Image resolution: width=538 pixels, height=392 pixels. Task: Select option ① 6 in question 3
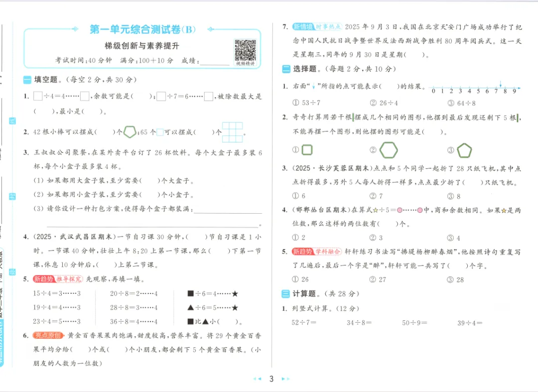299,196
